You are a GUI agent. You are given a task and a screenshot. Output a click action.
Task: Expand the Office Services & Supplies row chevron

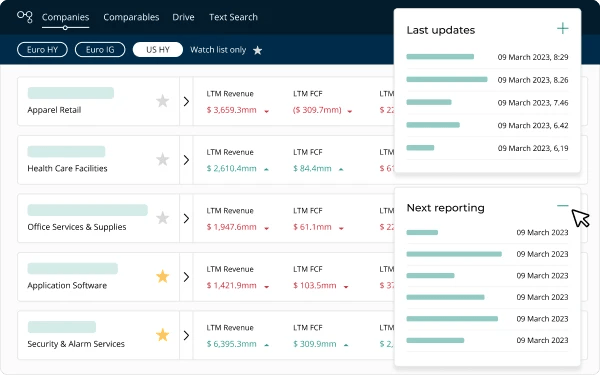(186, 218)
